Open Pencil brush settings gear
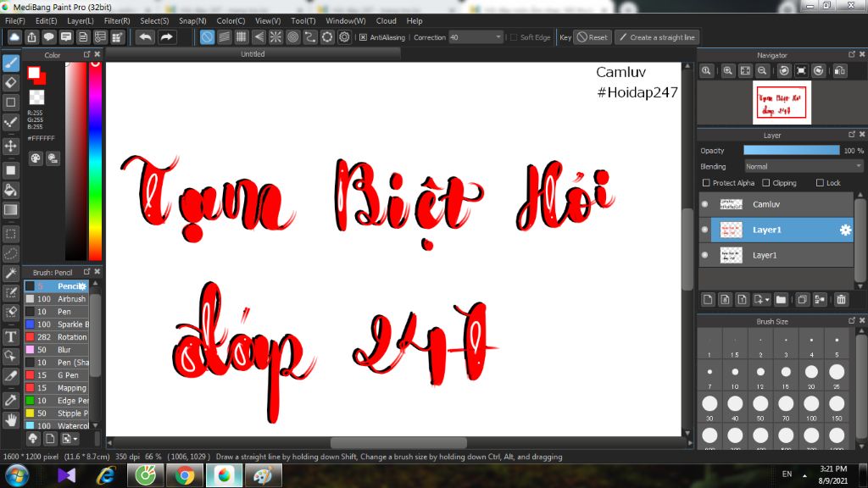The height and width of the screenshot is (488, 868). (82, 286)
